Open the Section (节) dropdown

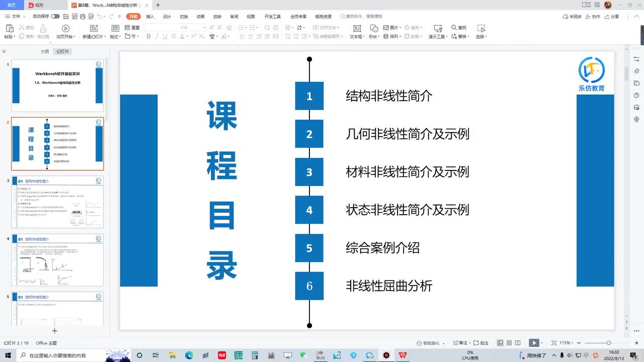[x=133, y=37]
